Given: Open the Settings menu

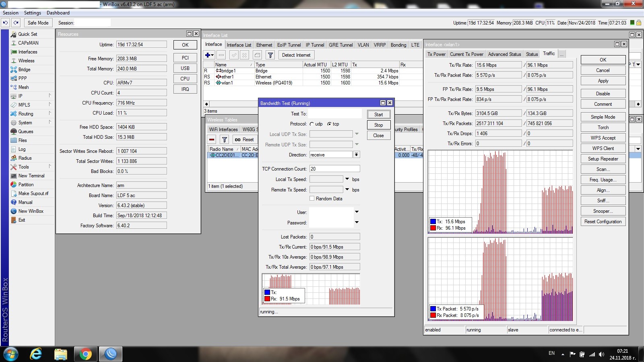Looking at the screenshot, I should (x=32, y=13).
